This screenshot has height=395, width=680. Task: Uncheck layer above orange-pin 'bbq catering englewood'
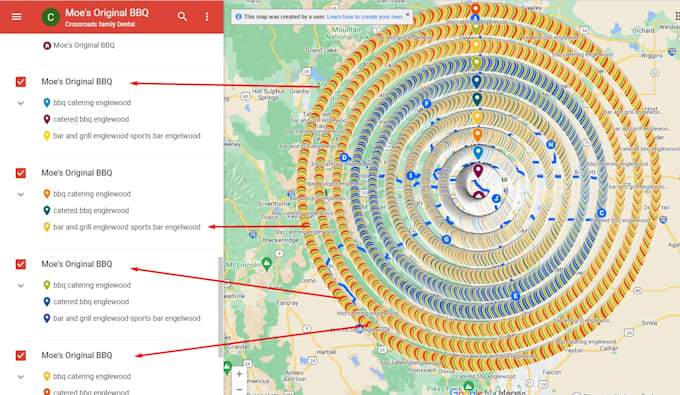point(20,173)
